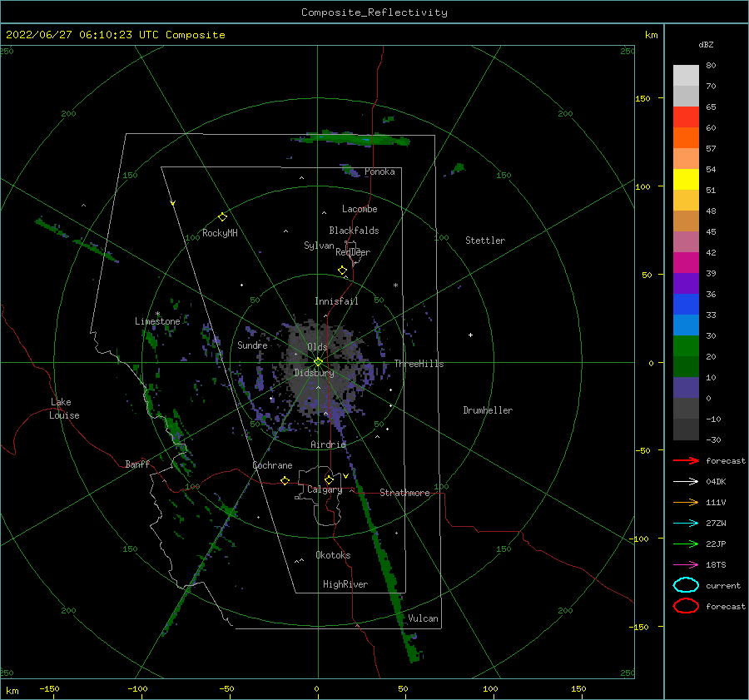This screenshot has height=700, width=749.
Task: Click the Stettler label
Action: (x=485, y=241)
